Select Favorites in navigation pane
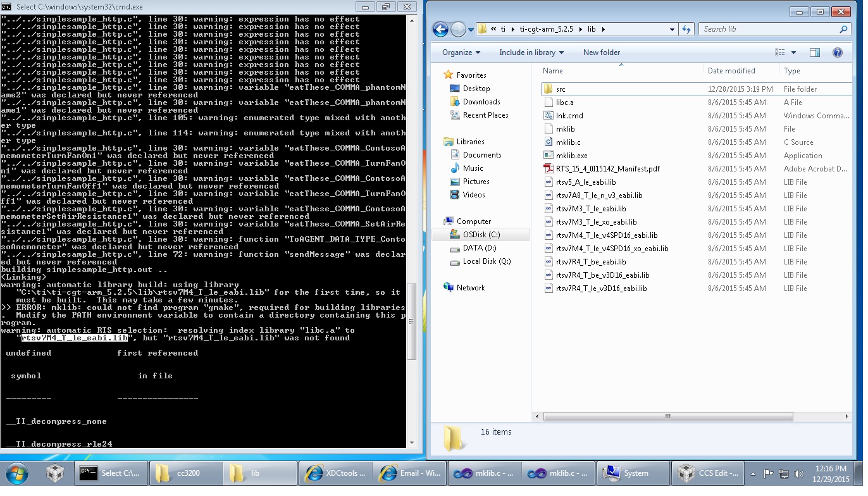Image resolution: width=868 pixels, height=496 pixels. [471, 75]
